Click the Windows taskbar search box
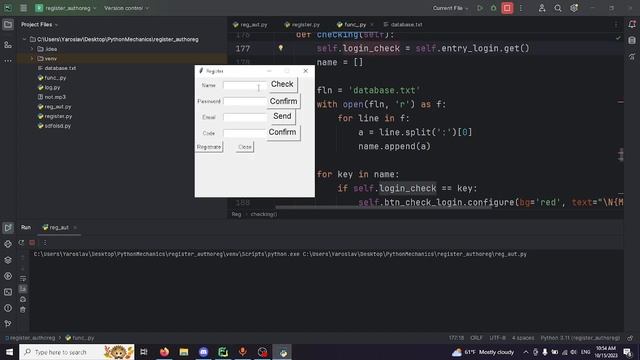The width and height of the screenshot is (640, 360). tap(77, 352)
